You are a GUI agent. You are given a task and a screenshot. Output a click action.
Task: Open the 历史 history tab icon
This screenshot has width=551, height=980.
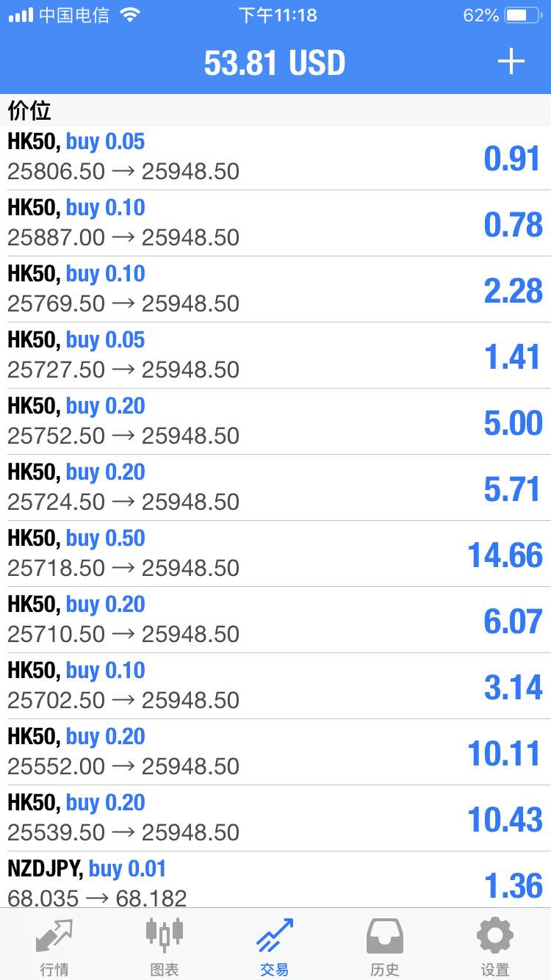pos(385,936)
